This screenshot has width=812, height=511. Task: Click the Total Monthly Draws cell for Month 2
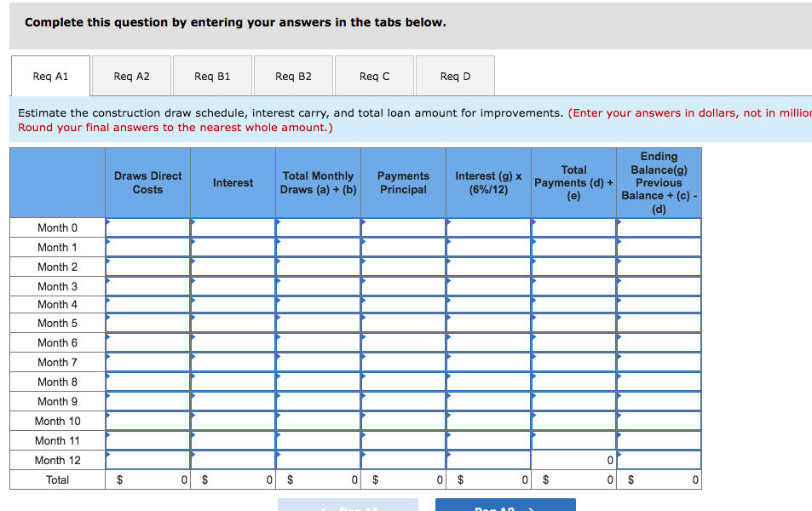pos(318,266)
